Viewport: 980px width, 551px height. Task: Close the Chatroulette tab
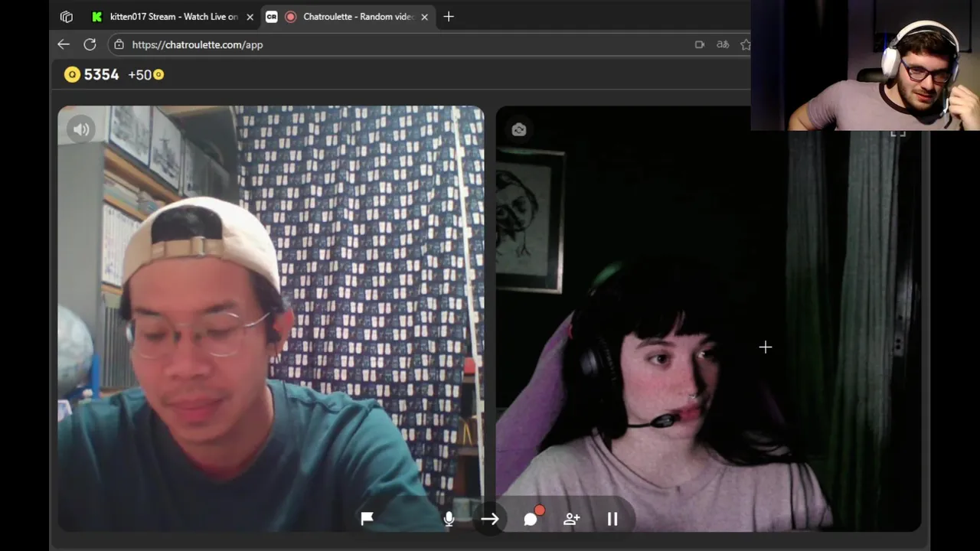pyautogui.click(x=424, y=16)
